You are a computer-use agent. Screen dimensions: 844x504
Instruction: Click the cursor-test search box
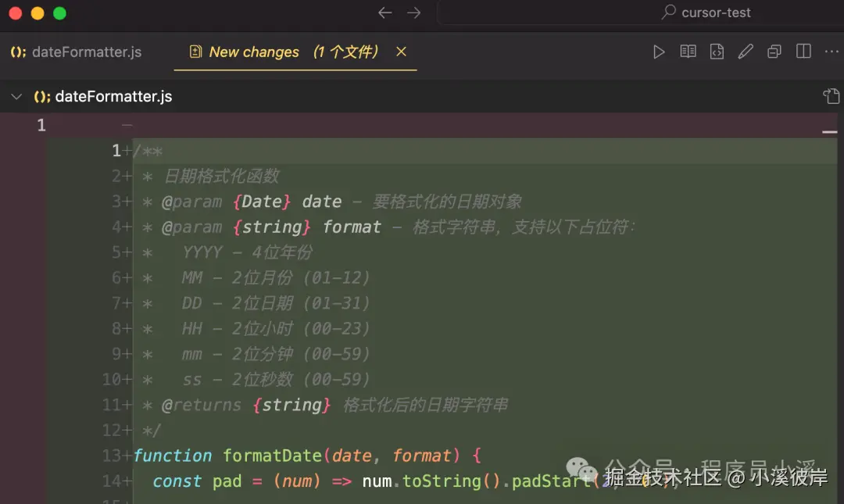tap(641, 13)
